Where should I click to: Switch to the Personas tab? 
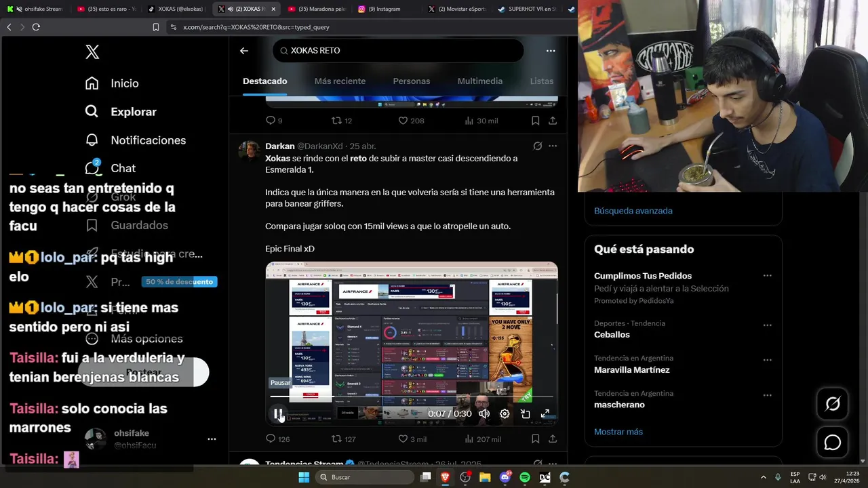click(x=412, y=81)
